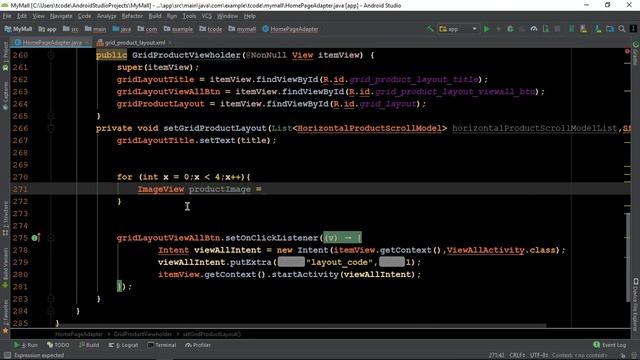
Task: Click the mymall folder breadcrumb
Action: point(242,29)
